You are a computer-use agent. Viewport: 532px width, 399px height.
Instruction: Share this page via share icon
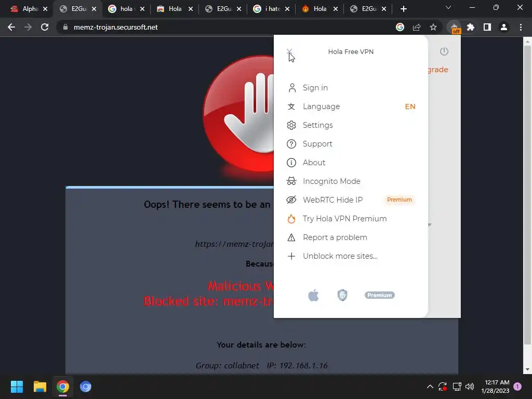pos(417,27)
